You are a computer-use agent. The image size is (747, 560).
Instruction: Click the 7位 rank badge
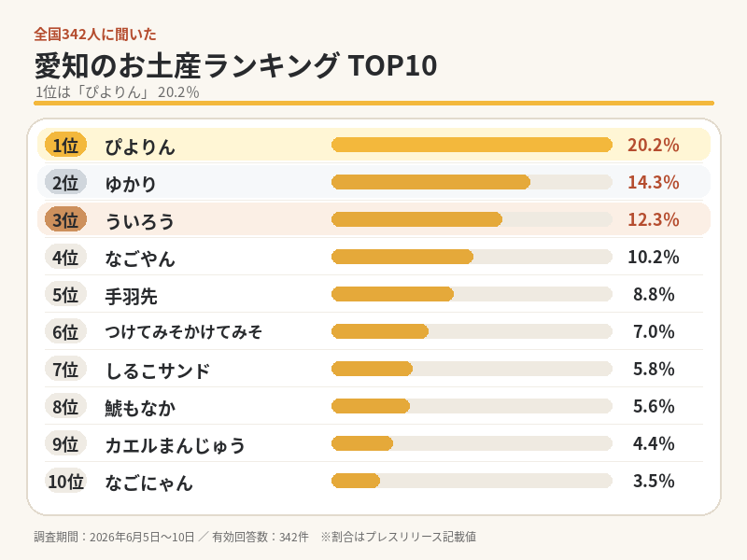coord(65,369)
